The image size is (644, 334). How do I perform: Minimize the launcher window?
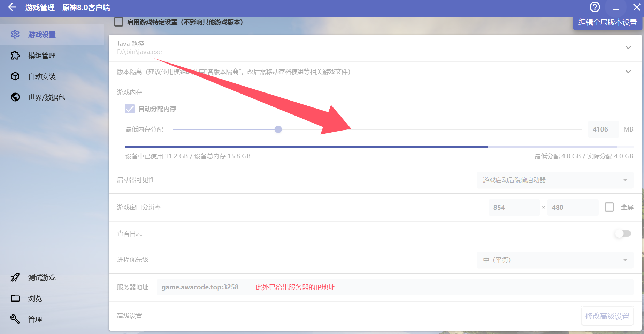(x=616, y=8)
